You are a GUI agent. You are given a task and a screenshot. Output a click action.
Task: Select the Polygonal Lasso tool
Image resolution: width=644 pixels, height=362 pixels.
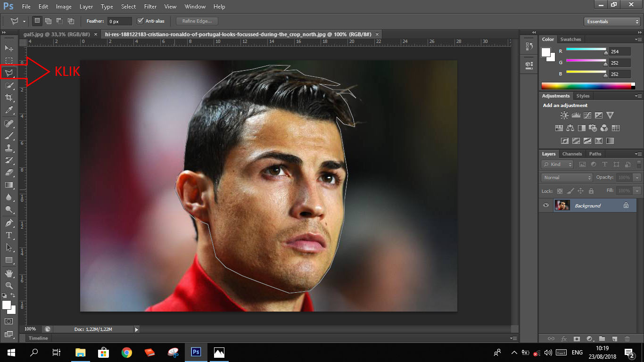point(9,73)
